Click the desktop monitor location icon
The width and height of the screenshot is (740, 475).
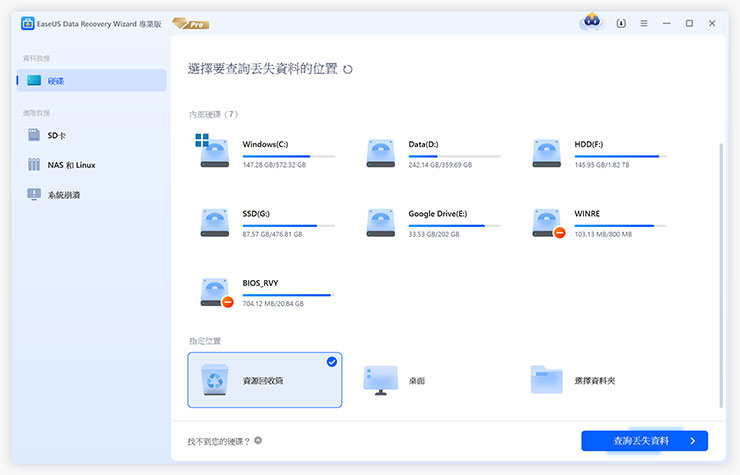point(381,380)
